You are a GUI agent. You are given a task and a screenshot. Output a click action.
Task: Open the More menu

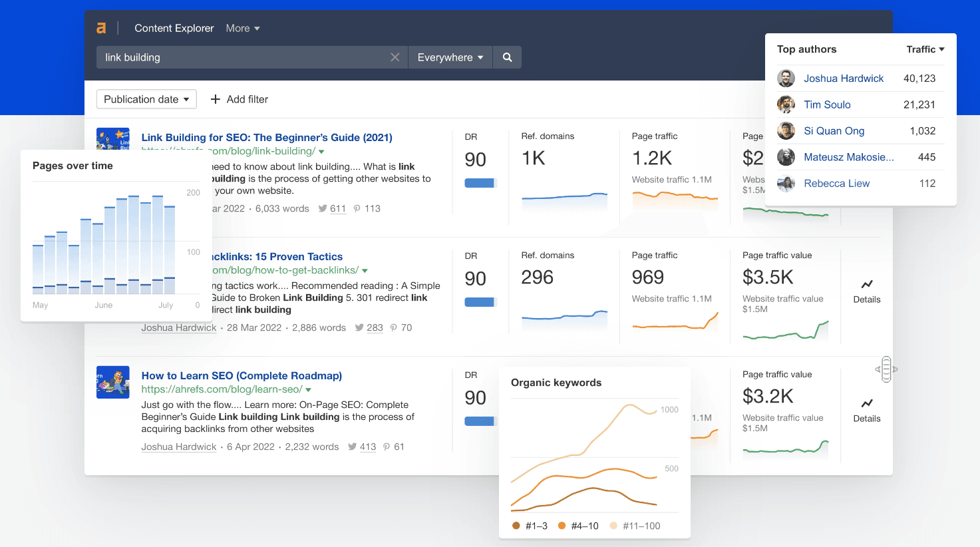coord(242,28)
